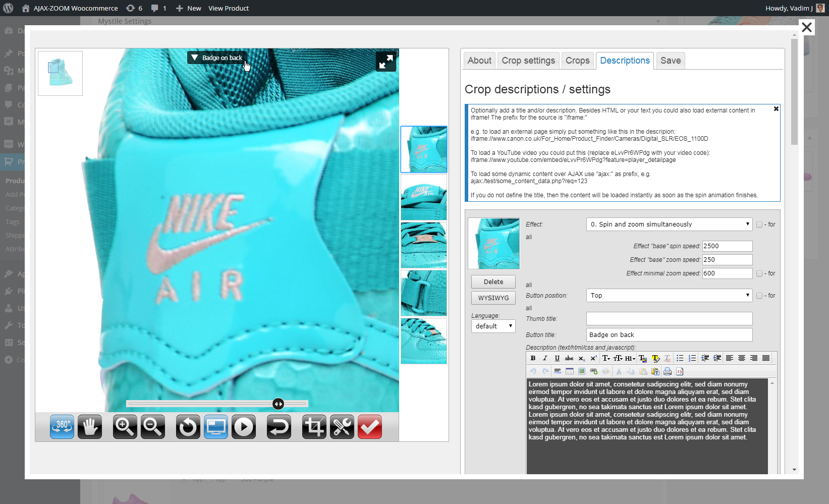Viewport: 829px width, 504px height.
Task: Switch to the Crop settings tab
Action: click(x=528, y=61)
